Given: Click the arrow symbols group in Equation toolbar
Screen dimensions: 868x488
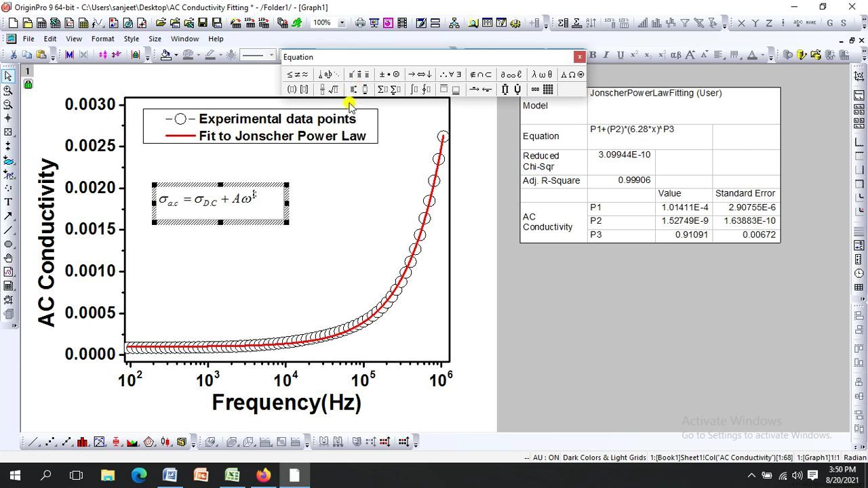Looking at the screenshot, I should [x=420, y=75].
